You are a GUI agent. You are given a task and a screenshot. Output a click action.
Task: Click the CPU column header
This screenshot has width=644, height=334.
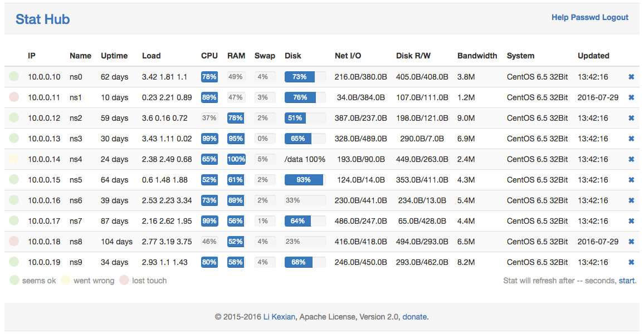(x=209, y=56)
